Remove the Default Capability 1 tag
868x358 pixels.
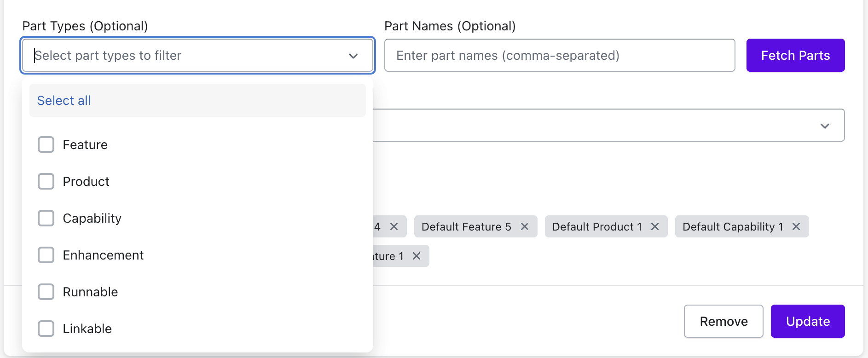796,226
